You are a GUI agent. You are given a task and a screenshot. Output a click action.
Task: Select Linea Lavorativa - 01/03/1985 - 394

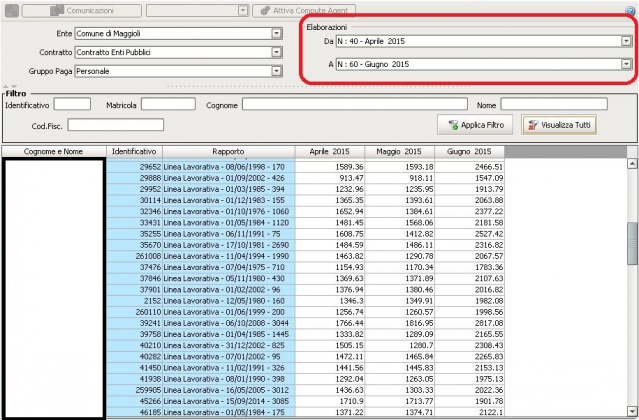(229, 189)
